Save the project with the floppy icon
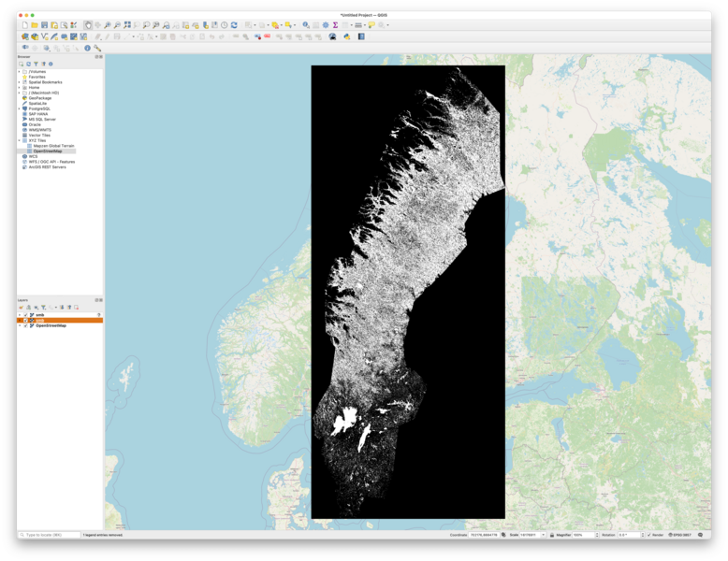The height and width of the screenshot is (561, 728). [45, 25]
